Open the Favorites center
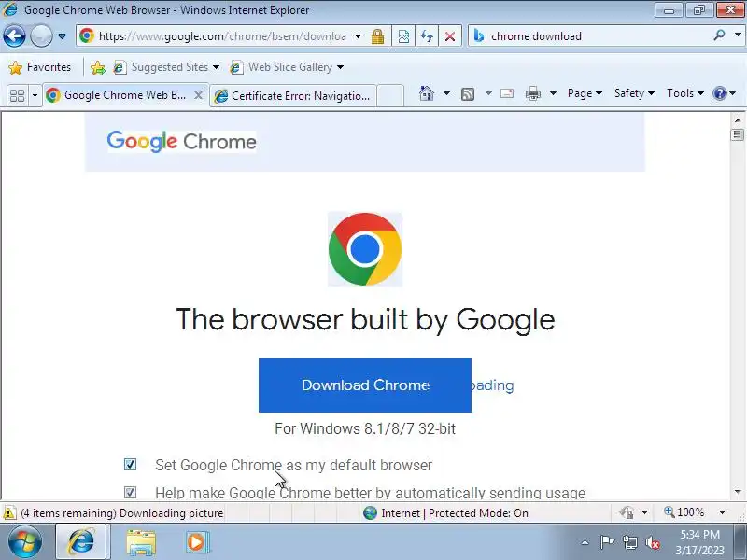The width and height of the screenshot is (747, 560). click(40, 67)
